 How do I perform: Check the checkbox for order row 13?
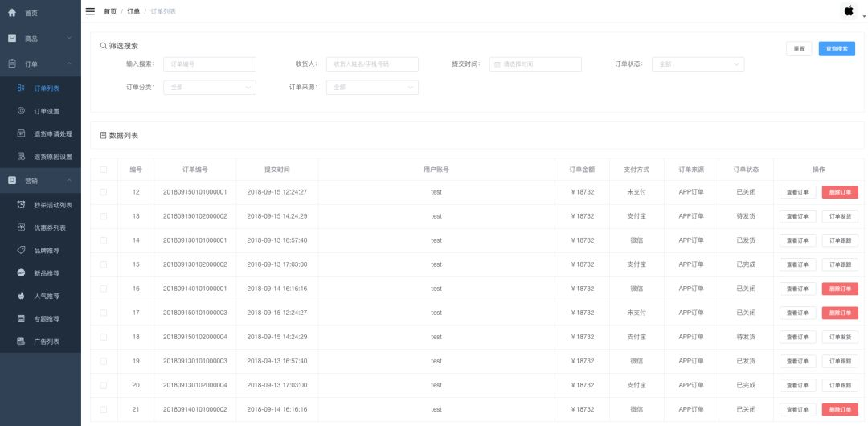tap(104, 216)
